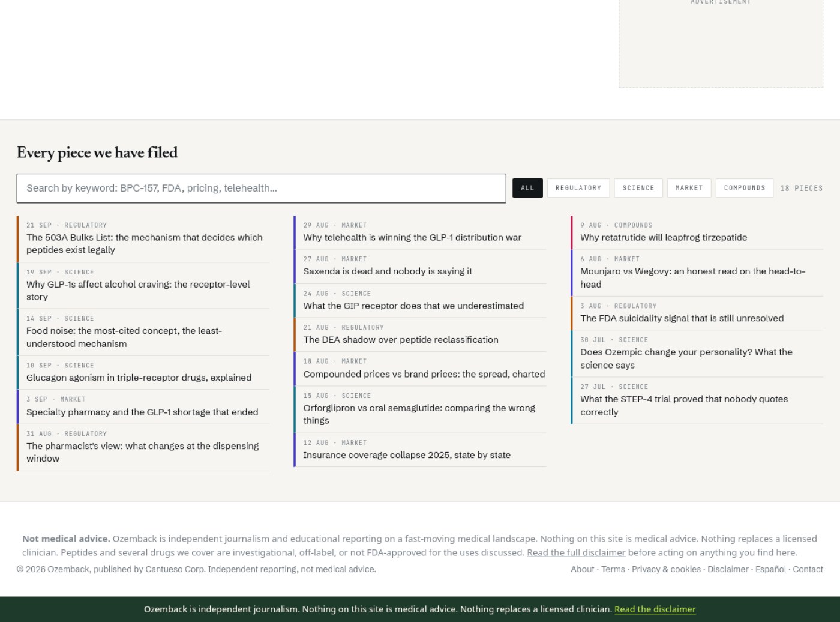Filter pieces by SCIENCE
The image size is (840, 622).
(638, 188)
